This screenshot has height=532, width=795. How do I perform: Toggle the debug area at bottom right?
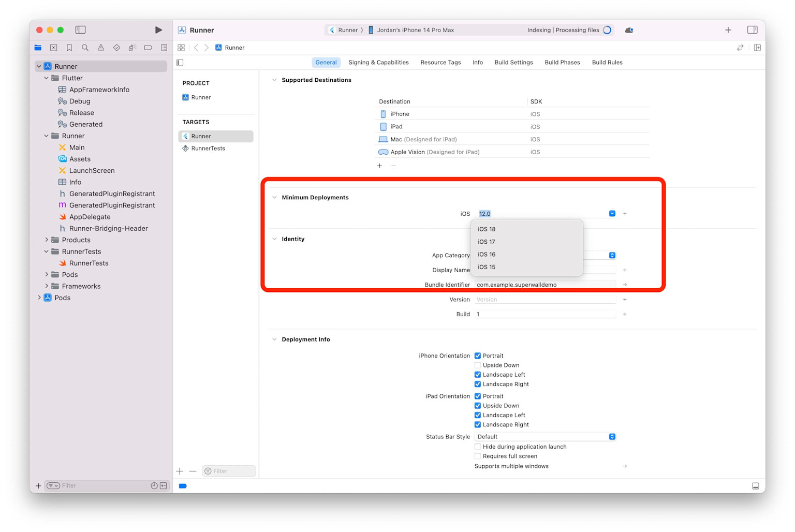click(x=756, y=486)
